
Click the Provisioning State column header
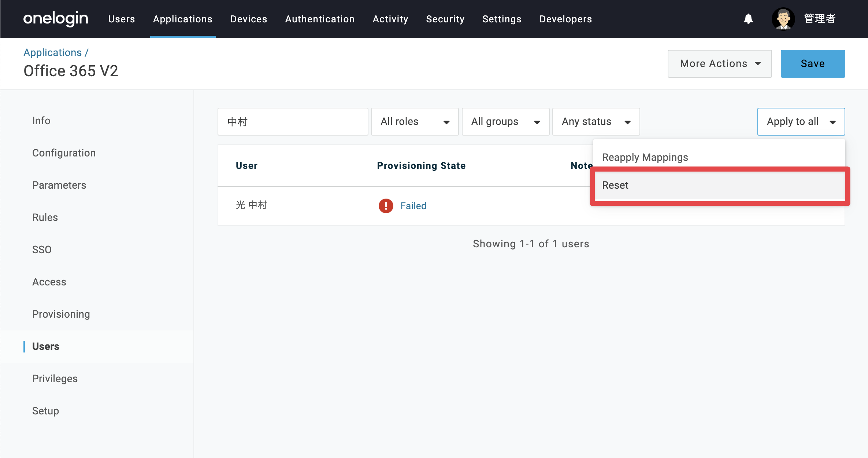tap(422, 166)
